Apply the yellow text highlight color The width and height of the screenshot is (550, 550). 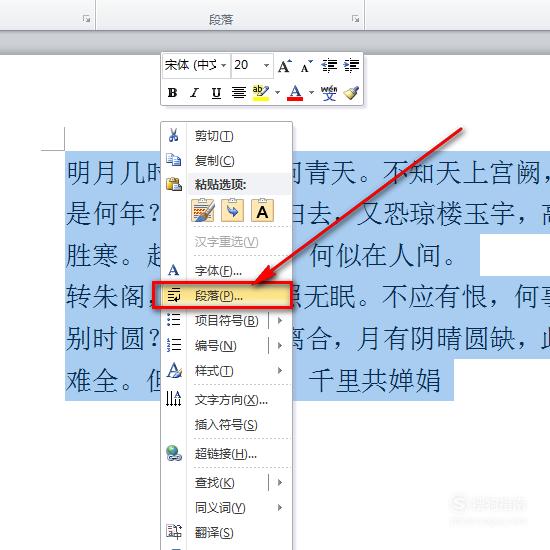click(261, 93)
